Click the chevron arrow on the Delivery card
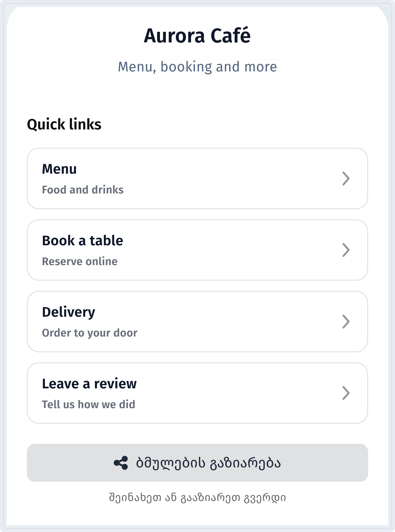Image resolution: width=395 pixels, height=532 pixels. pos(346,322)
